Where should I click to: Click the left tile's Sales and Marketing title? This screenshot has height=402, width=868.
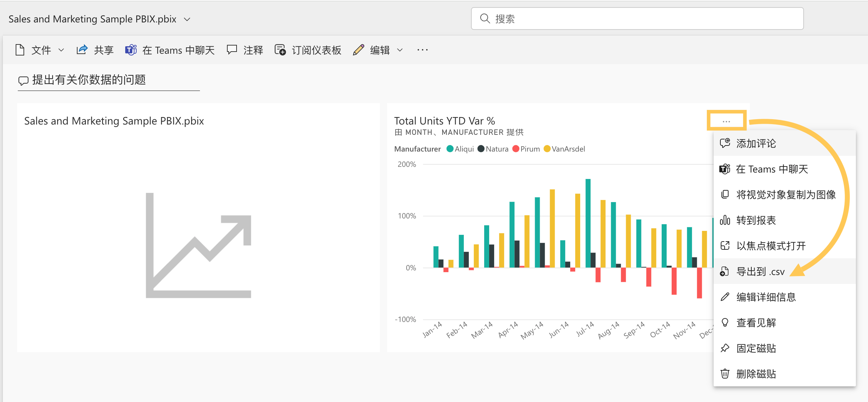114,121
